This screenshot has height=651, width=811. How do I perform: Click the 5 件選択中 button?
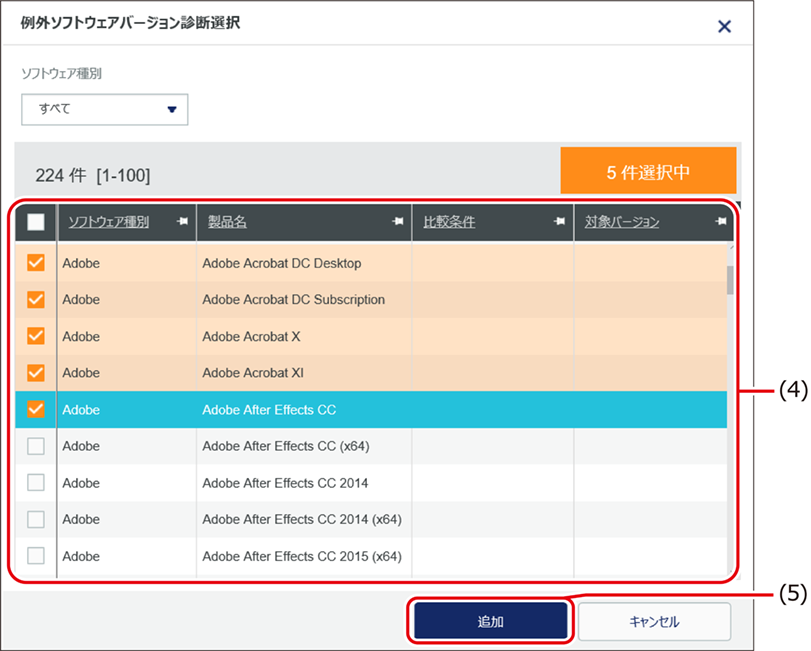(648, 171)
